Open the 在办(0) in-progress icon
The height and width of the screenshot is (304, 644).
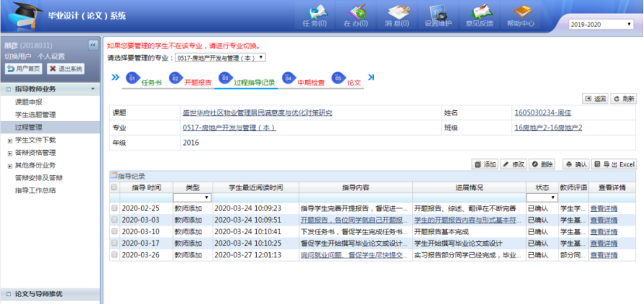pyautogui.click(x=355, y=16)
